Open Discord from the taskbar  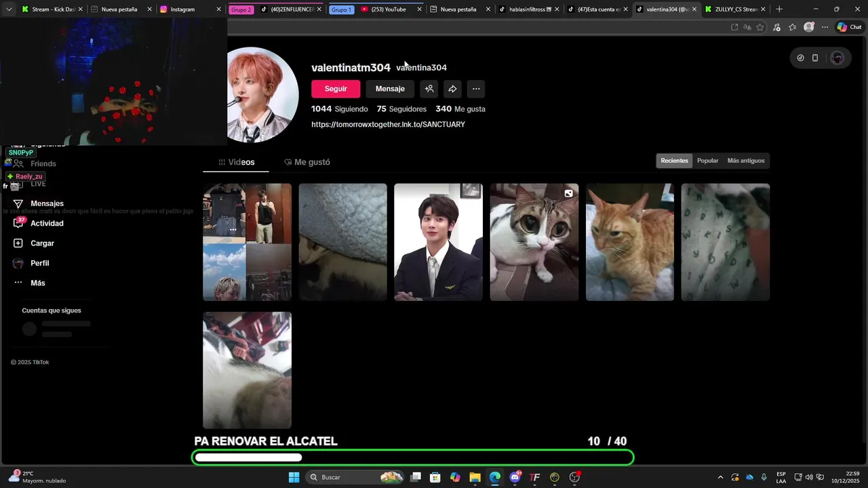tap(515, 477)
